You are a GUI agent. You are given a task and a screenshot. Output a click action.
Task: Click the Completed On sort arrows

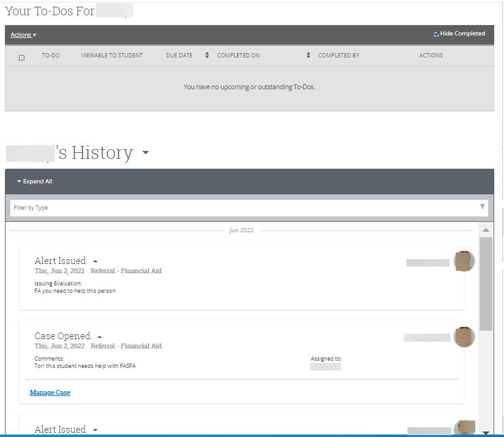[309, 56]
